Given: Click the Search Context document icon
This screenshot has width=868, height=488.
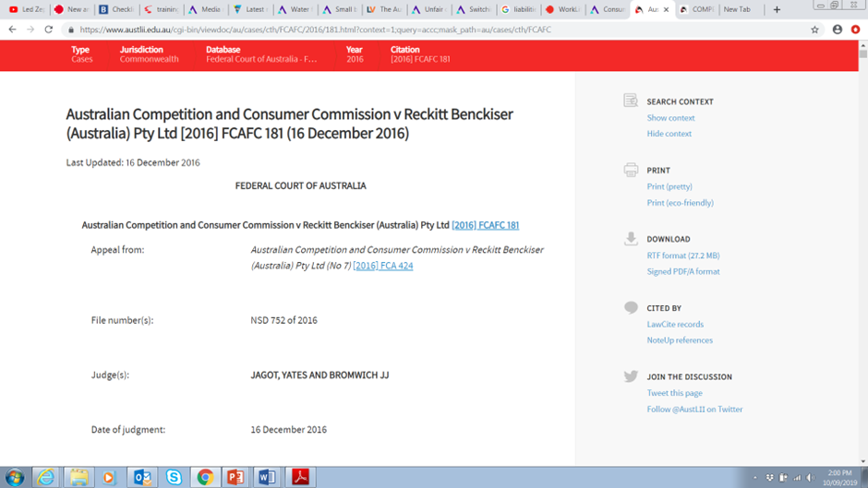Looking at the screenshot, I should (631, 101).
